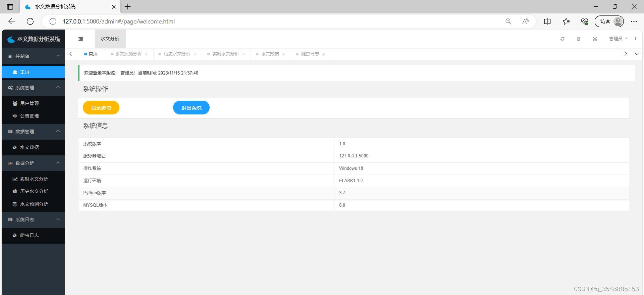644x295 pixels.
Task: Reload the page with browser refresh
Action: click(x=30, y=21)
